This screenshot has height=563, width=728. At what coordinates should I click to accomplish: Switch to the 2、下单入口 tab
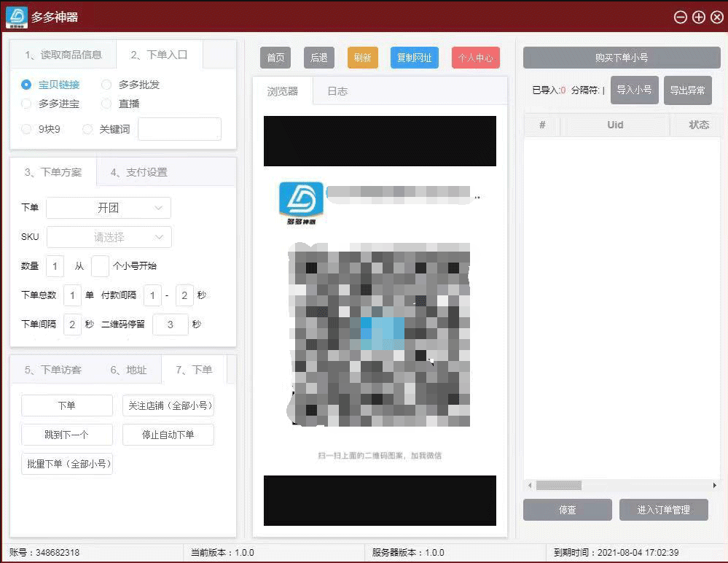160,55
